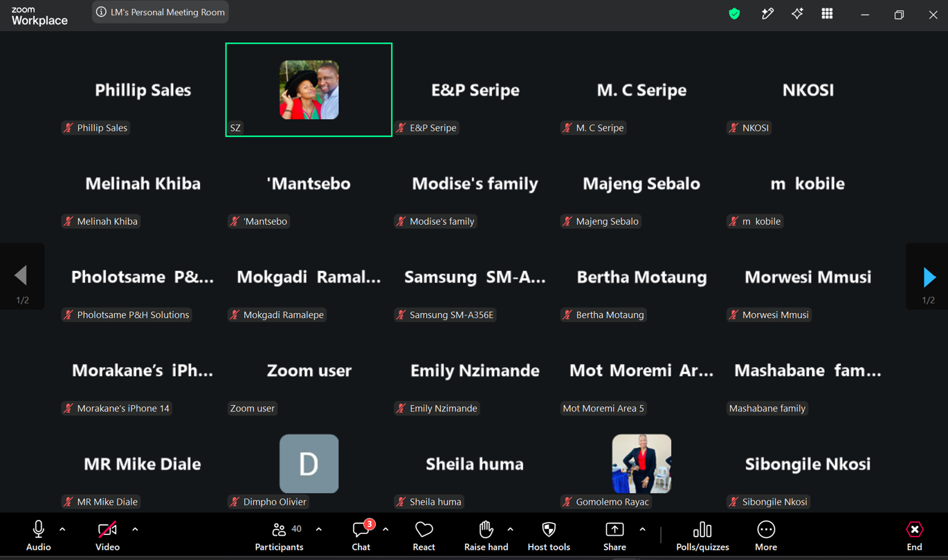Click muted mic icon beside Modise's family
The height and width of the screenshot is (560, 948).
pyautogui.click(x=401, y=221)
